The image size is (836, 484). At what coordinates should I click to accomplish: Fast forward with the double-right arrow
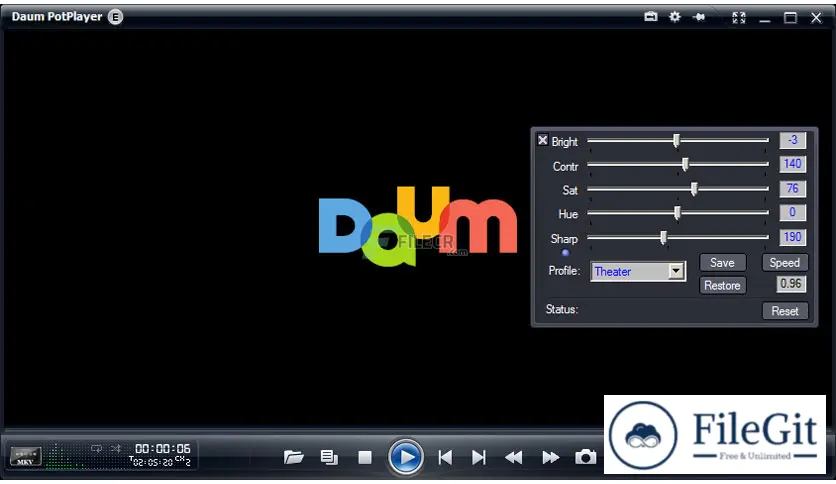[x=550, y=457]
